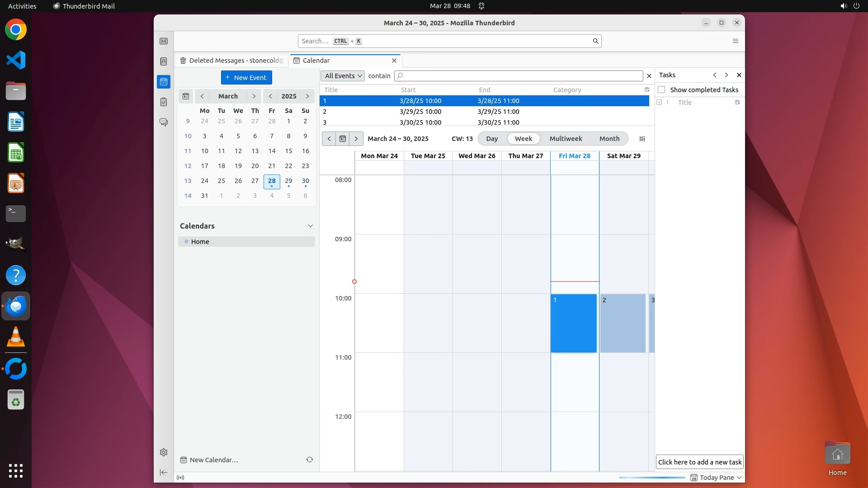Enable Show completed Tasks checkbox
This screenshot has height=488, width=868.
click(661, 89)
